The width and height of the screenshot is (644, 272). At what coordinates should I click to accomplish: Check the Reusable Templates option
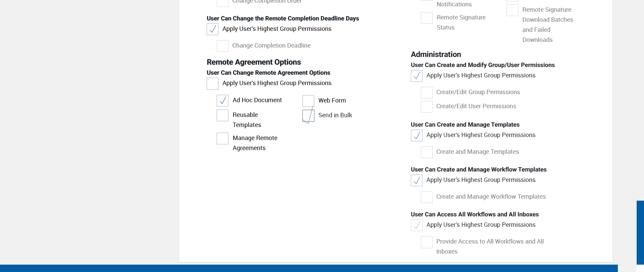222,115
